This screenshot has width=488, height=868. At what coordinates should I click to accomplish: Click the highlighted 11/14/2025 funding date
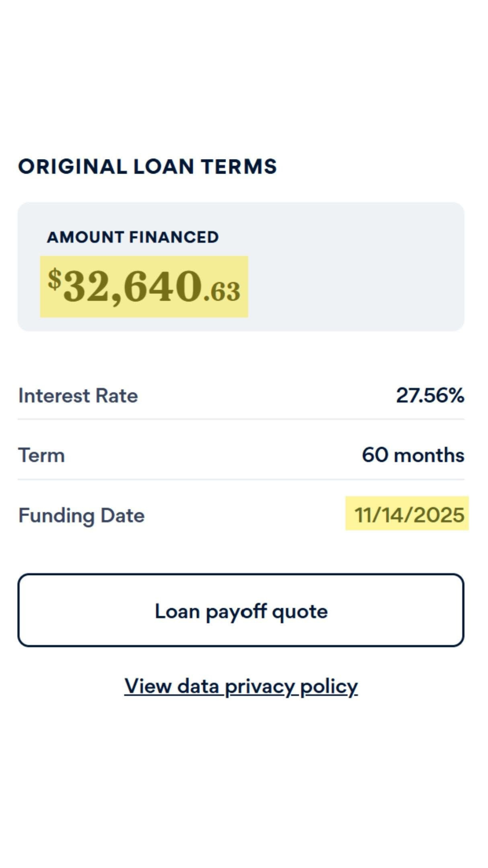click(x=408, y=514)
